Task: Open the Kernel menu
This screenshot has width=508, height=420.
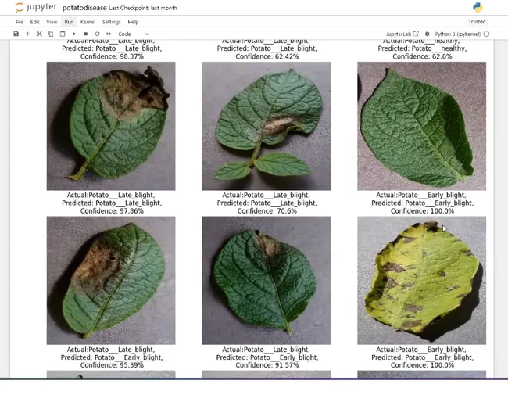Action: (88, 22)
